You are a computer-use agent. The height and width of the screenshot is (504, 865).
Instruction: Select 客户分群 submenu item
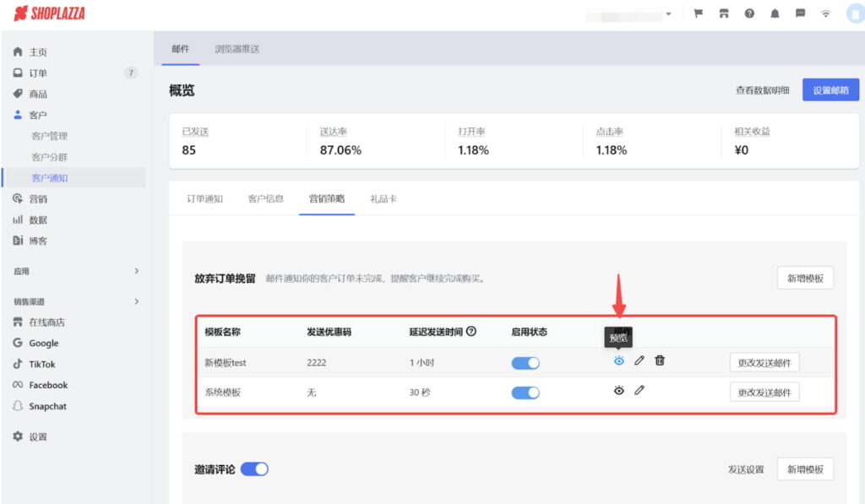tap(49, 157)
